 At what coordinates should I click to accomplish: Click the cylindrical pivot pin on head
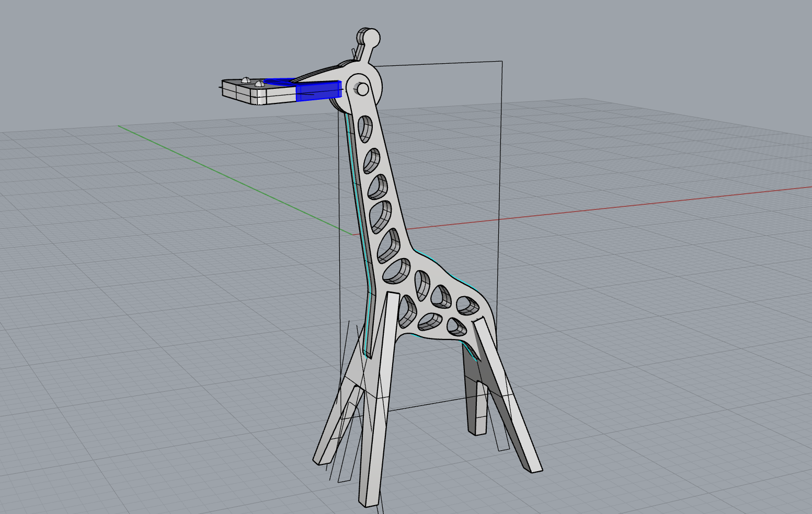click(x=362, y=89)
